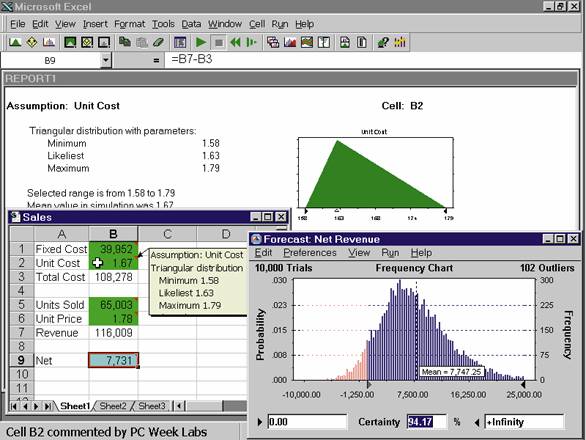Click Select Decisions toolbar icon
Screen dimensions: 586x440
tap(87, 42)
